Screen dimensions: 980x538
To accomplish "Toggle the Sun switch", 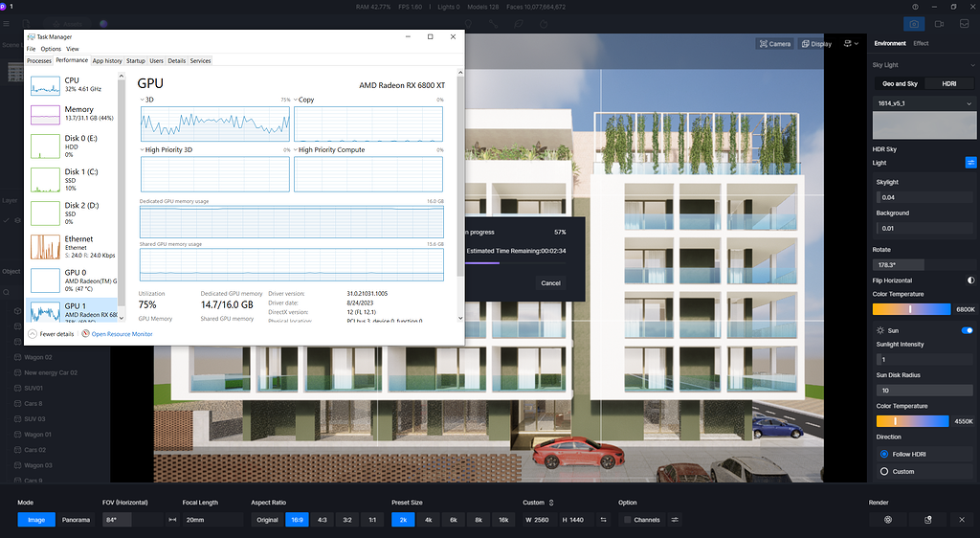I will tap(967, 330).
